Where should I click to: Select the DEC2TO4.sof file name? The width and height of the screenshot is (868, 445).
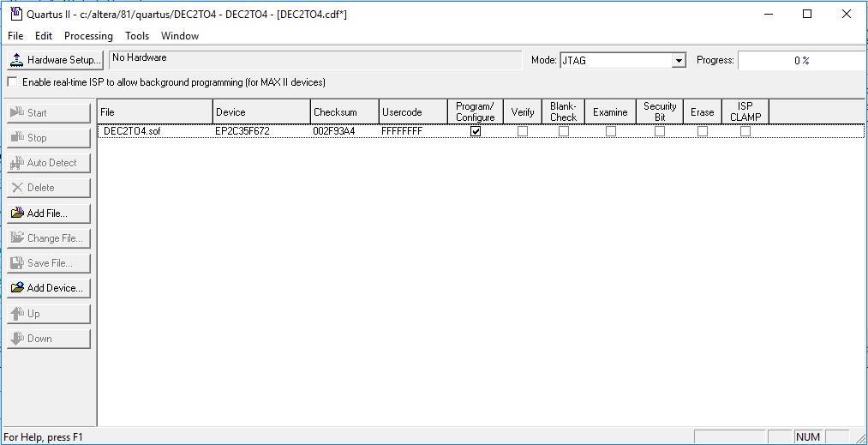coord(132,131)
